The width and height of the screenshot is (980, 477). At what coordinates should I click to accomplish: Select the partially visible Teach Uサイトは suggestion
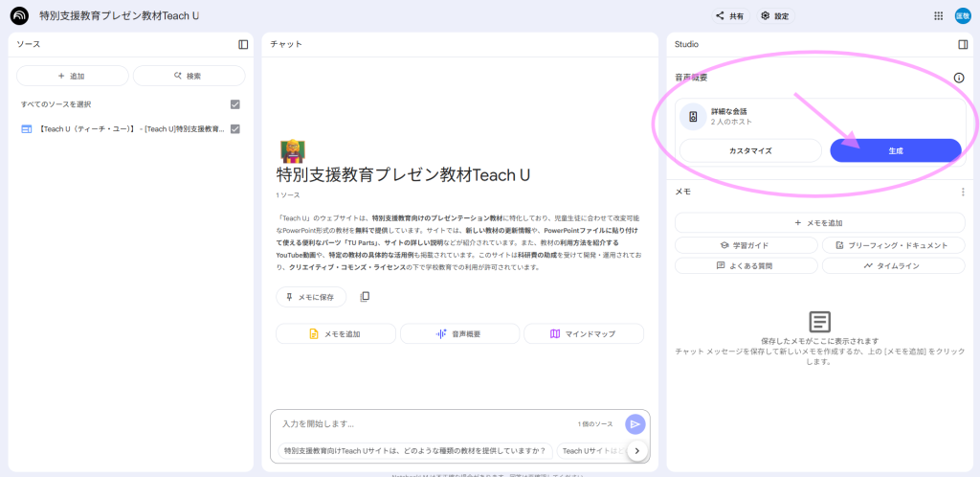click(x=591, y=450)
